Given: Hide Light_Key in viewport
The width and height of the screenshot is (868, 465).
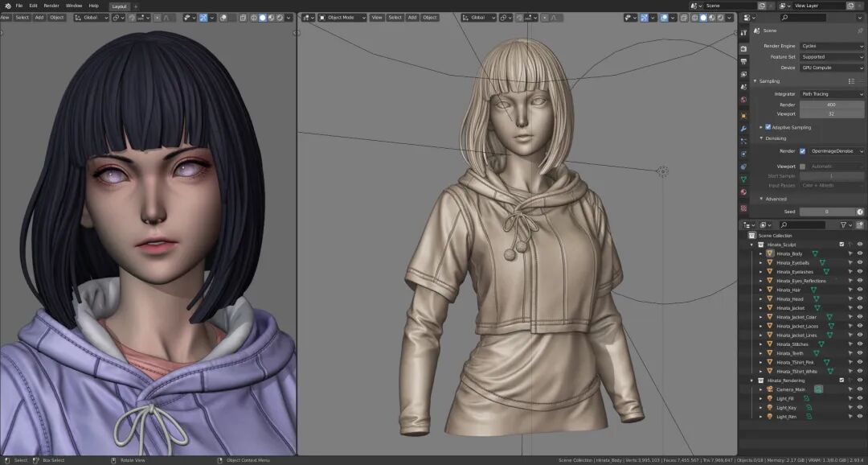Looking at the screenshot, I should [x=860, y=408].
